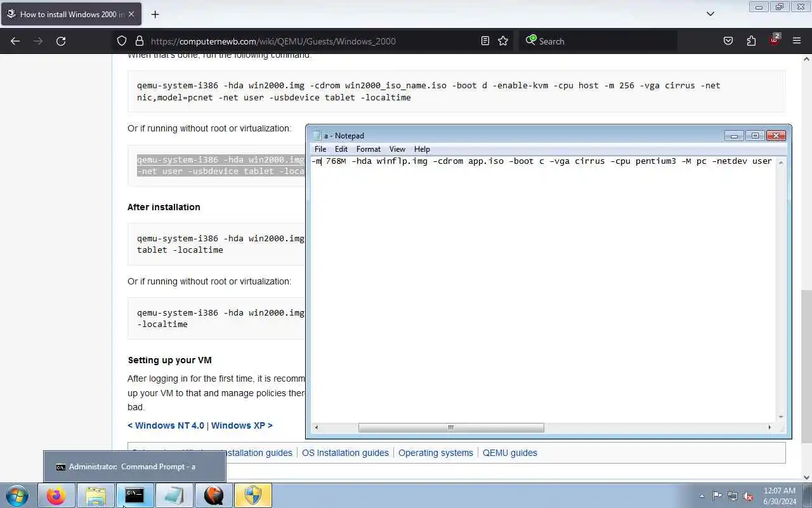Click Firefox page vertical scrollbar thumb

click(806, 366)
